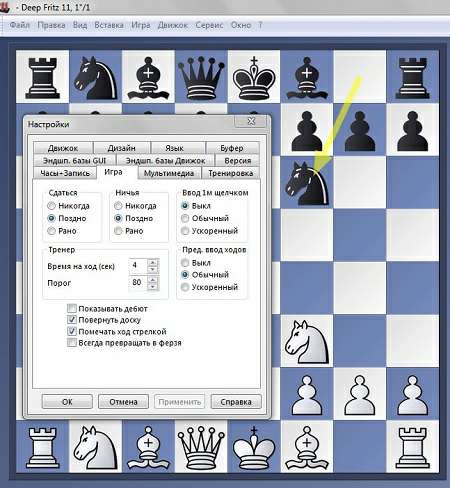Select the white bishop right of king
This screenshot has width=450, height=488.
pos(307,448)
